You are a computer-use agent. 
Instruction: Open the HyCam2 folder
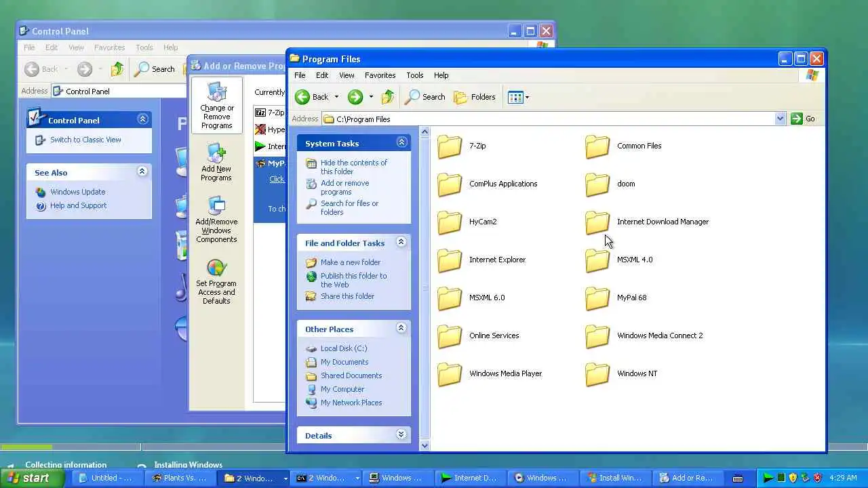click(467, 222)
